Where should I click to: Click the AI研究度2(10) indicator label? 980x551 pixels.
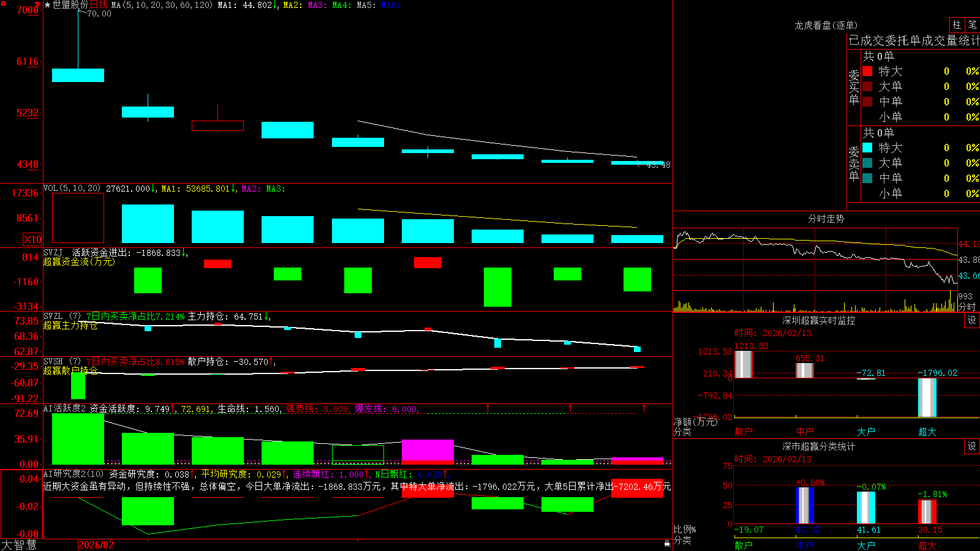(73, 474)
